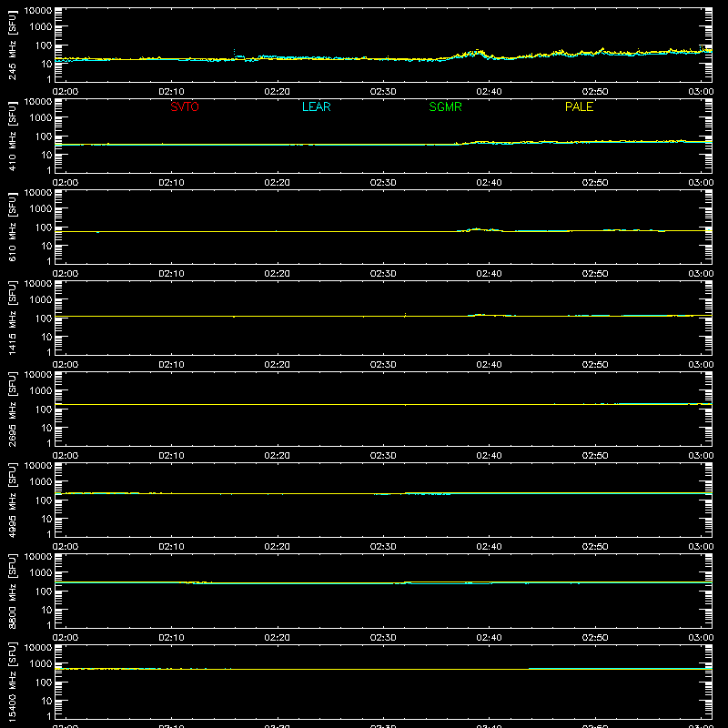The width and height of the screenshot is (728, 728).
Task: Click the 610 MHz flux bump near 02:39
Action: click(x=479, y=229)
